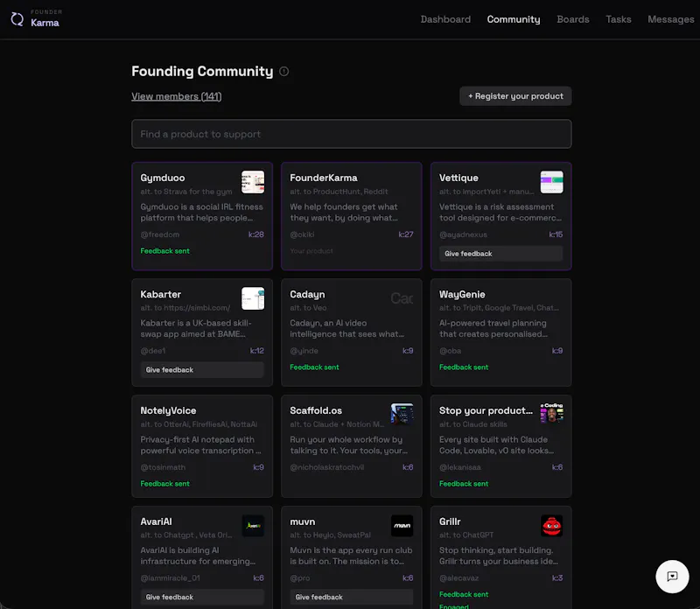700x609 pixels.
Task: Click alt. to Strava for the gym text
Action: [x=186, y=192]
